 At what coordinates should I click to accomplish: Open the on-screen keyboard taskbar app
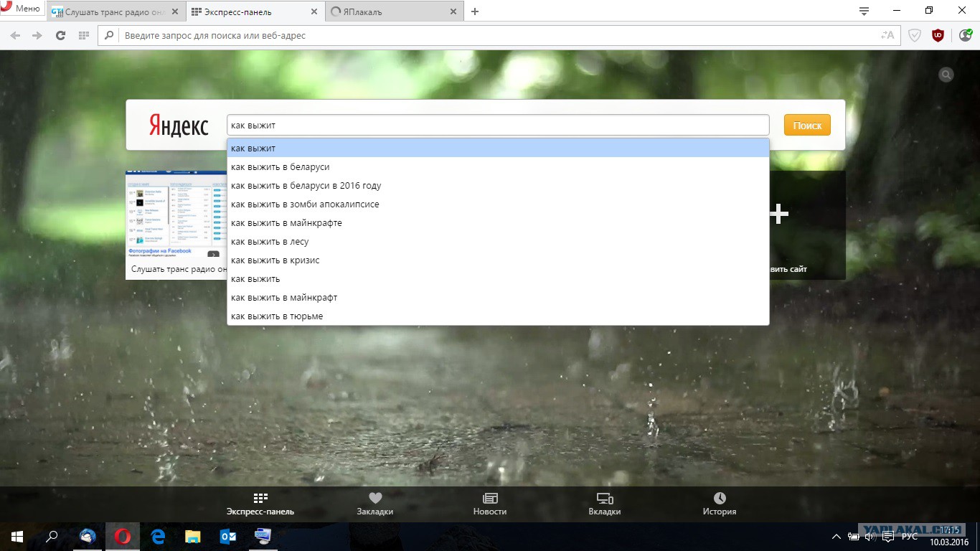click(x=263, y=536)
